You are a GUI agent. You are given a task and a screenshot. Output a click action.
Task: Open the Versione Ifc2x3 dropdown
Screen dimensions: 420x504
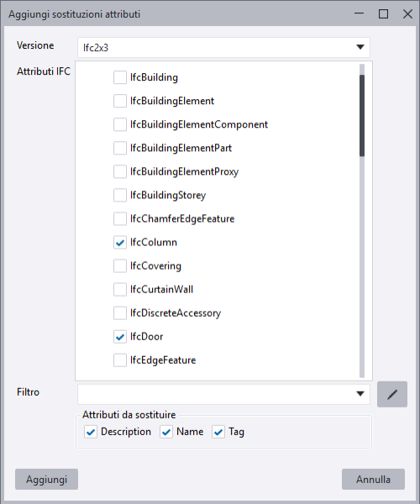pos(223,48)
